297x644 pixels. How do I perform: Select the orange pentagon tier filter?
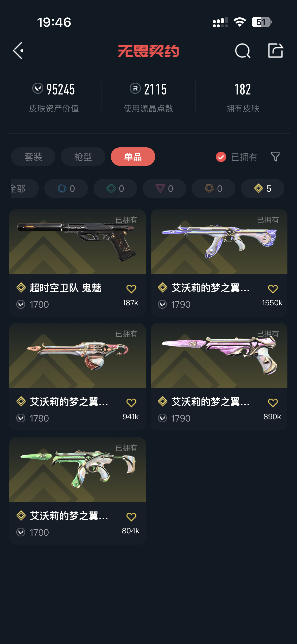pos(213,188)
